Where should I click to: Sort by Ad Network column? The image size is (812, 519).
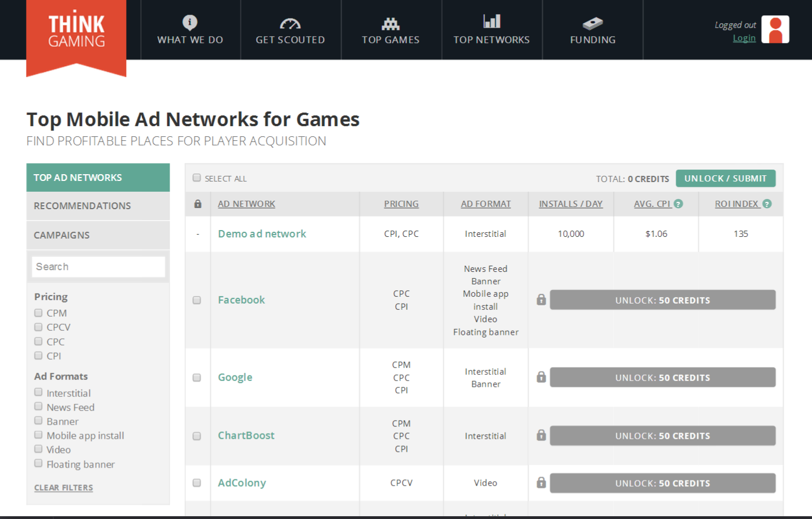pos(247,204)
